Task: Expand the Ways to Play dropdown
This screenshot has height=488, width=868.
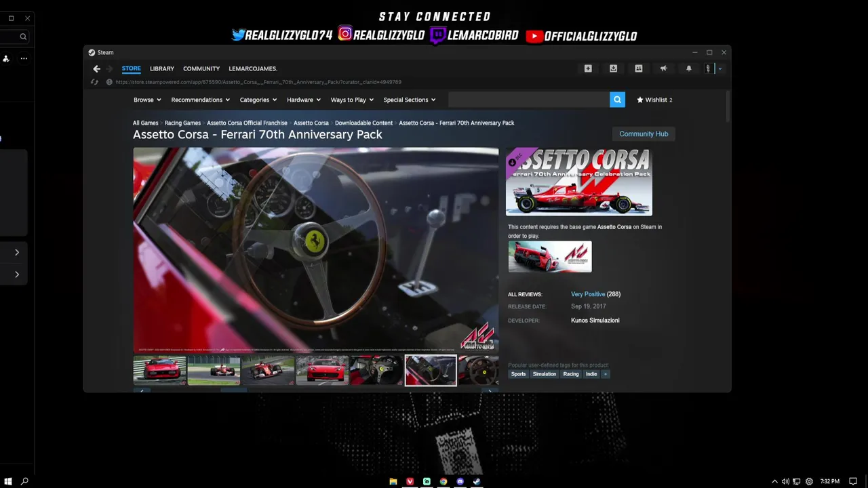Action: click(353, 100)
